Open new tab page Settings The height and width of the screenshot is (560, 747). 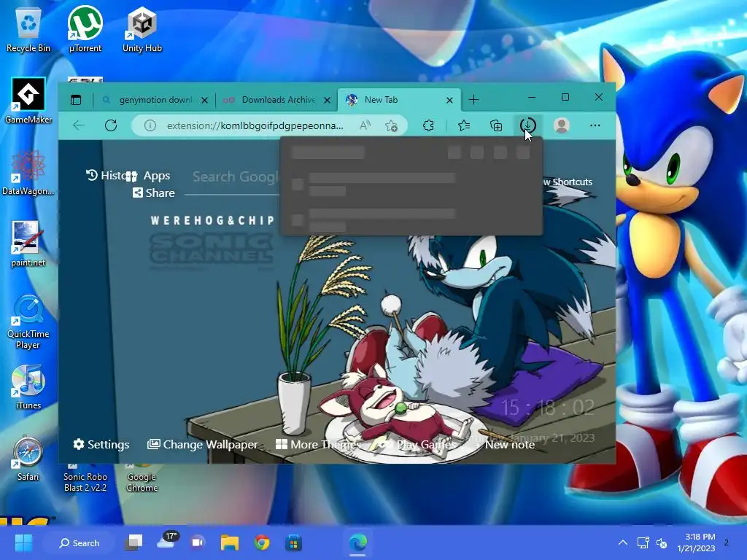(101, 444)
